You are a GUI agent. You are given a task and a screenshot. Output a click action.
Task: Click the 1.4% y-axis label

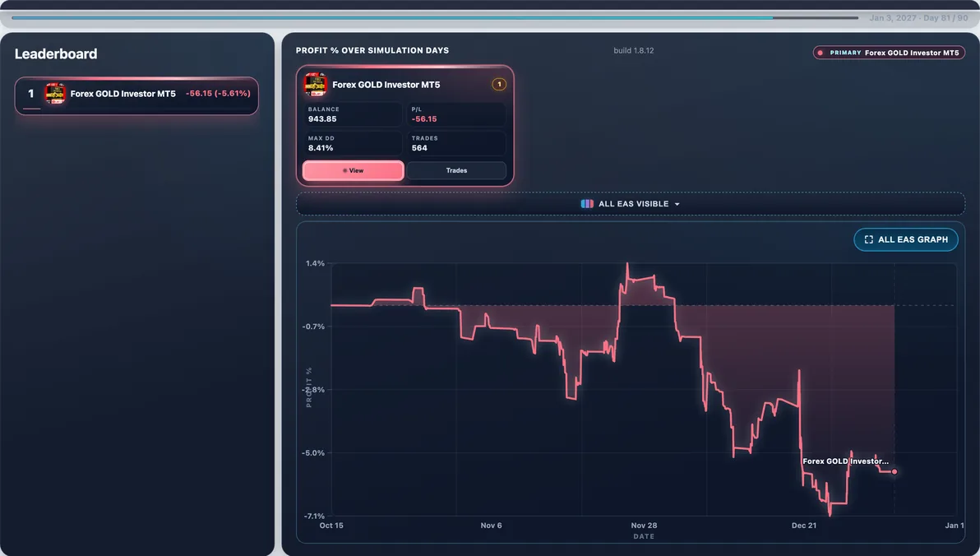[315, 263]
